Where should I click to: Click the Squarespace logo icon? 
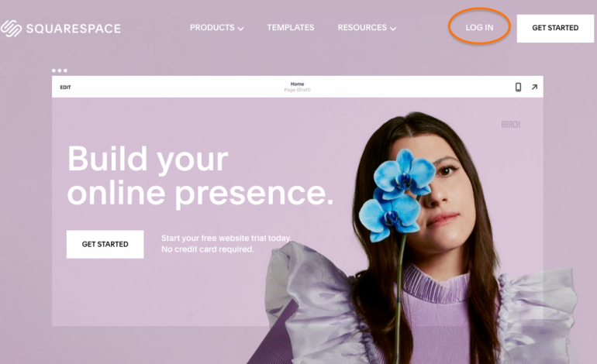point(11,28)
